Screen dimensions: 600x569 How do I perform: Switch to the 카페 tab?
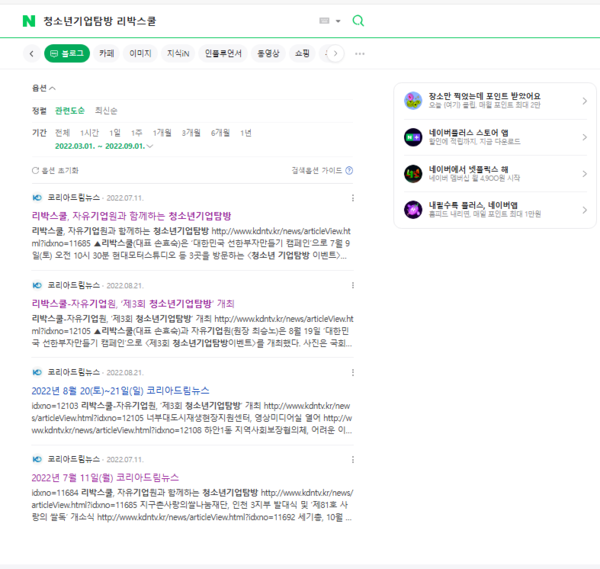point(107,54)
